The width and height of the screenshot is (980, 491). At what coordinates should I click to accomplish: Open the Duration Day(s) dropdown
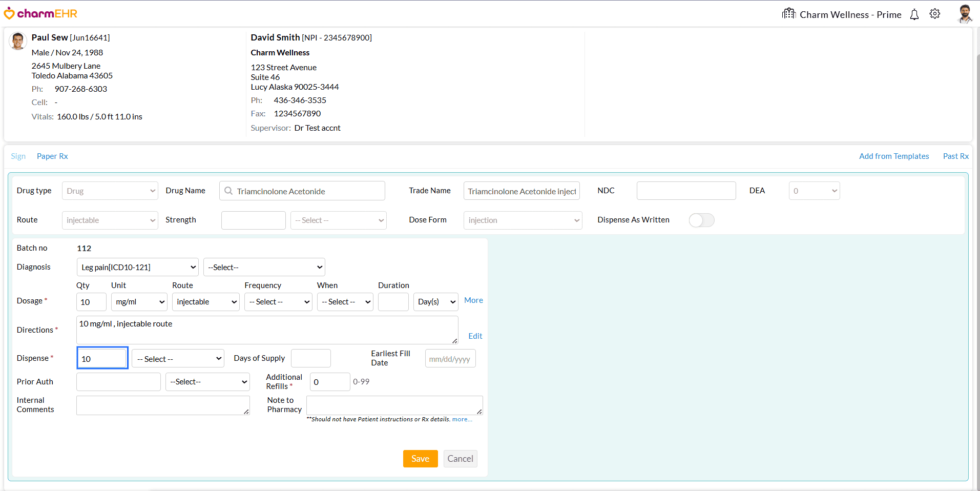[436, 302]
